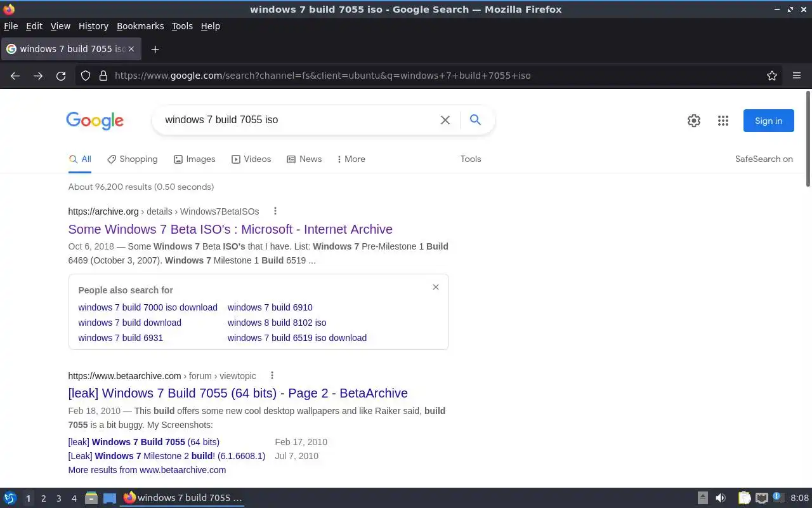
Task: Open the Tools menu in the menu bar
Action: (x=182, y=26)
